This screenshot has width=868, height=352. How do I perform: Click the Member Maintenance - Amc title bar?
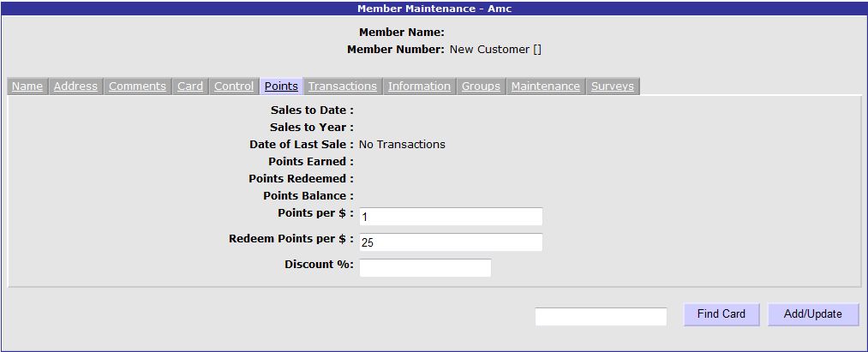pyautogui.click(x=434, y=9)
